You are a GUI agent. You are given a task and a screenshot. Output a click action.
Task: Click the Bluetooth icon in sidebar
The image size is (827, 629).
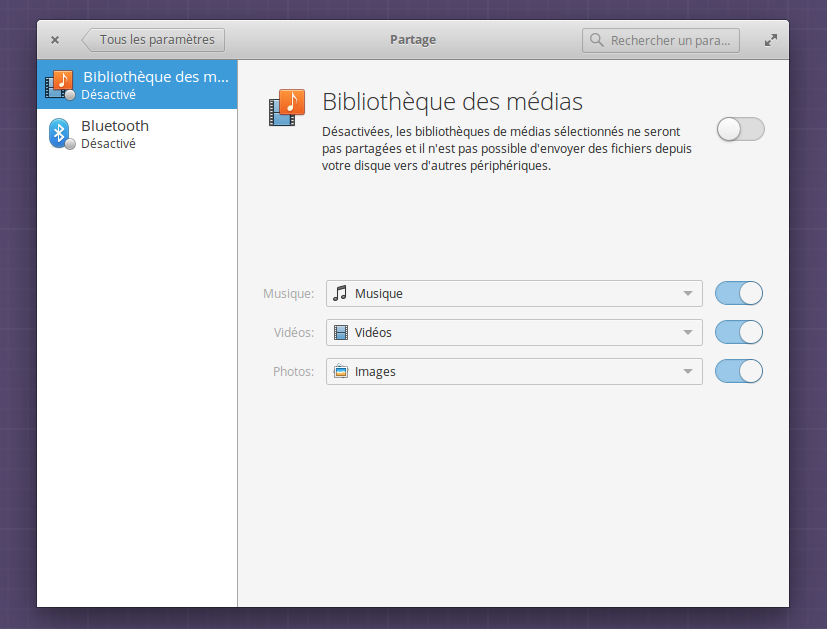(60, 133)
